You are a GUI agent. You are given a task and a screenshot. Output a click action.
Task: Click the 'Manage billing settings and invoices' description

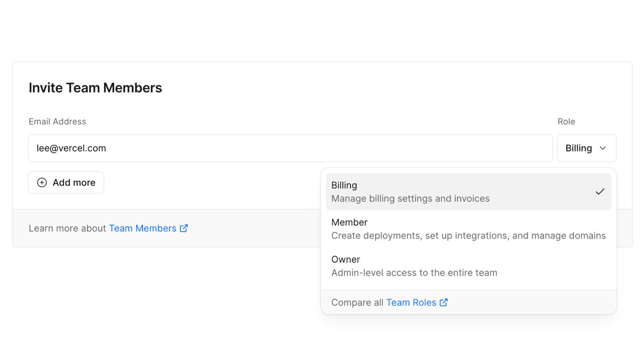pos(410,199)
